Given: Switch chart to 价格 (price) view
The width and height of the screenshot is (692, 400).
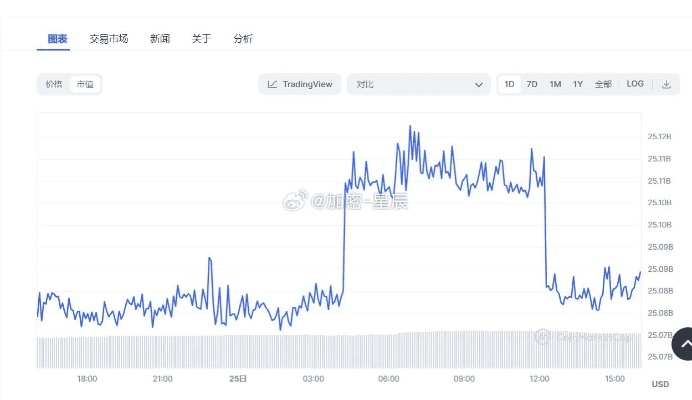Looking at the screenshot, I should coord(54,85).
